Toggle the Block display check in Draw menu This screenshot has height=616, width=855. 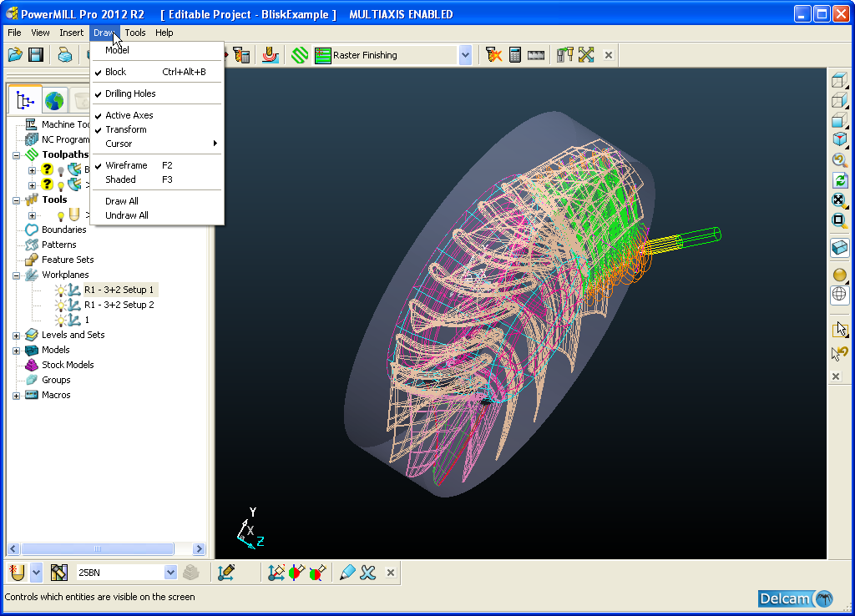click(x=157, y=72)
